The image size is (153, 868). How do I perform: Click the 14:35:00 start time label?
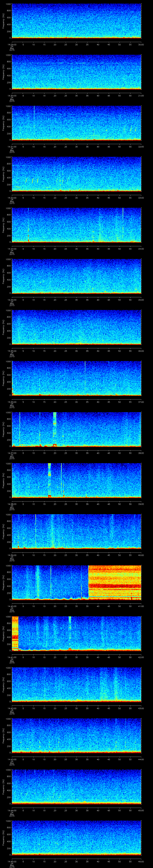(12, 351)
